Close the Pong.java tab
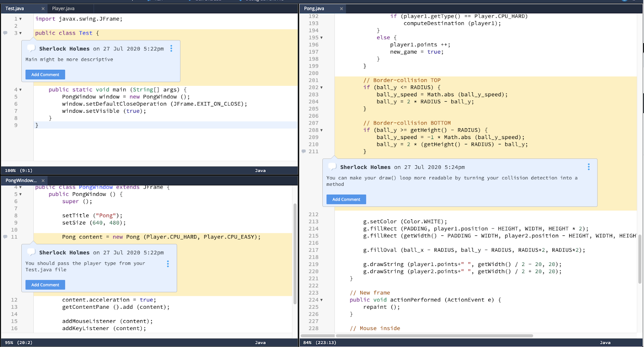Image resolution: width=644 pixels, height=347 pixels. tap(341, 8)
